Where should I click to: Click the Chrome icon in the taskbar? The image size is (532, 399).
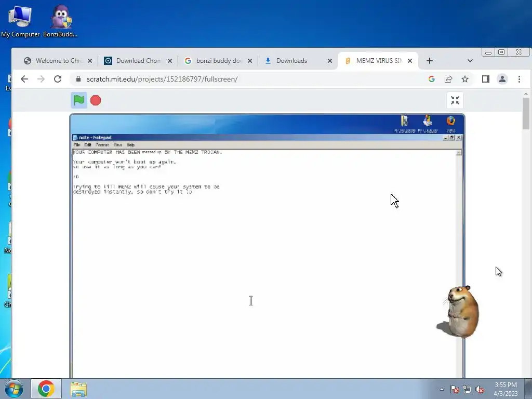click(46, 389)
